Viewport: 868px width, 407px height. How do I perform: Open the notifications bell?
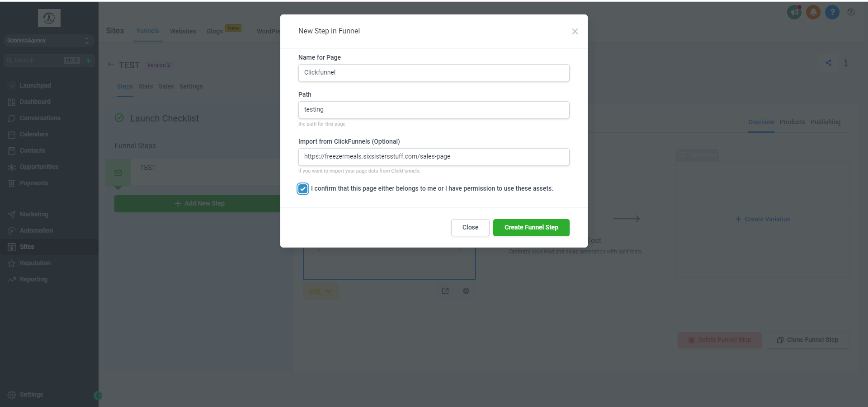[813, 12]
